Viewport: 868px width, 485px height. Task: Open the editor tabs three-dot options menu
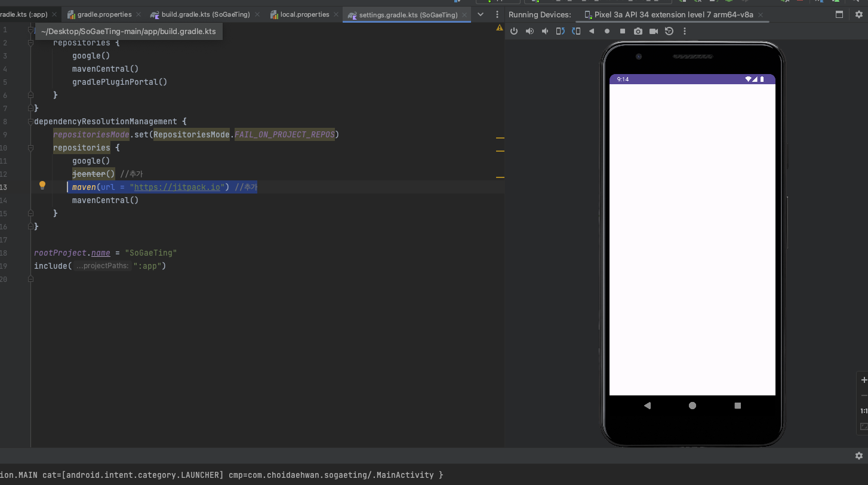point(497,14)
